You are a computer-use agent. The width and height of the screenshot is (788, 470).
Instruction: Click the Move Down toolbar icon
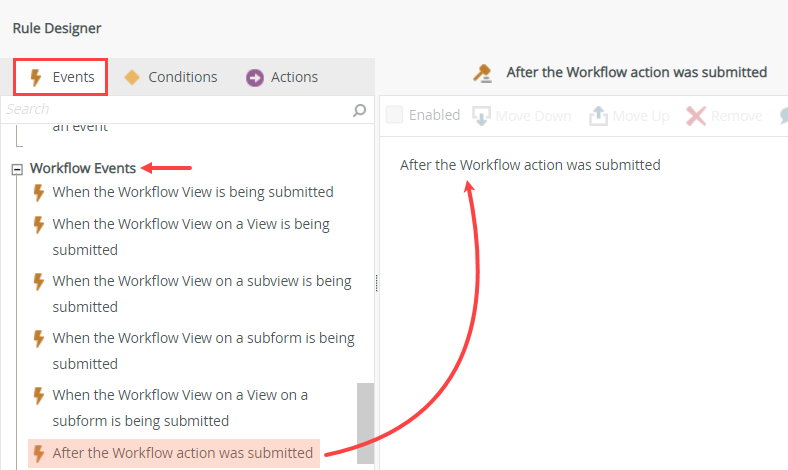[481, 116]
